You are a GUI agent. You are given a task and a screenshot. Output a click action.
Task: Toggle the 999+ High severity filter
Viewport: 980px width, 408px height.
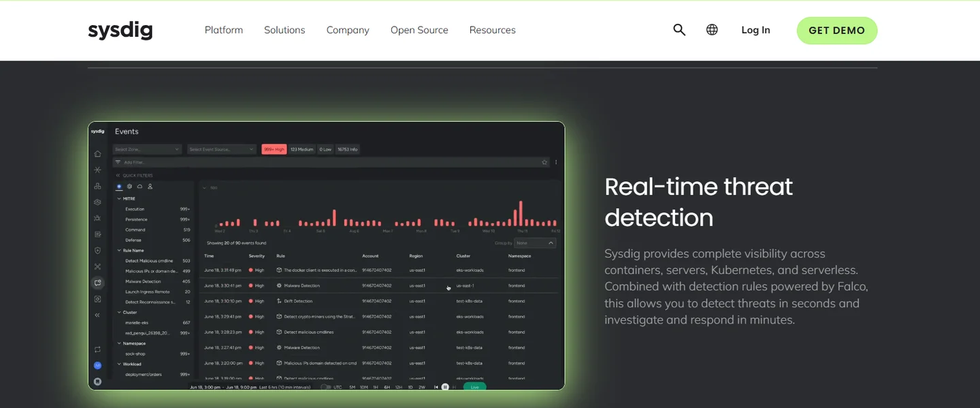click(274, 149)
